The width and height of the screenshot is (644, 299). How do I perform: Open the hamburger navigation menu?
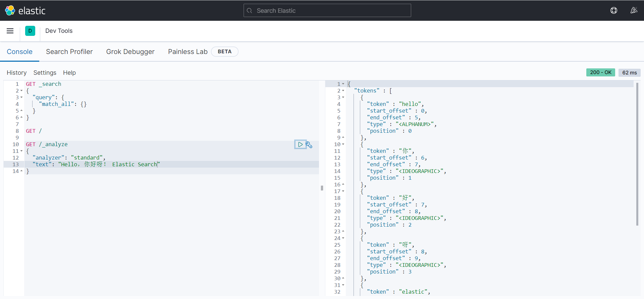point(10,31)
